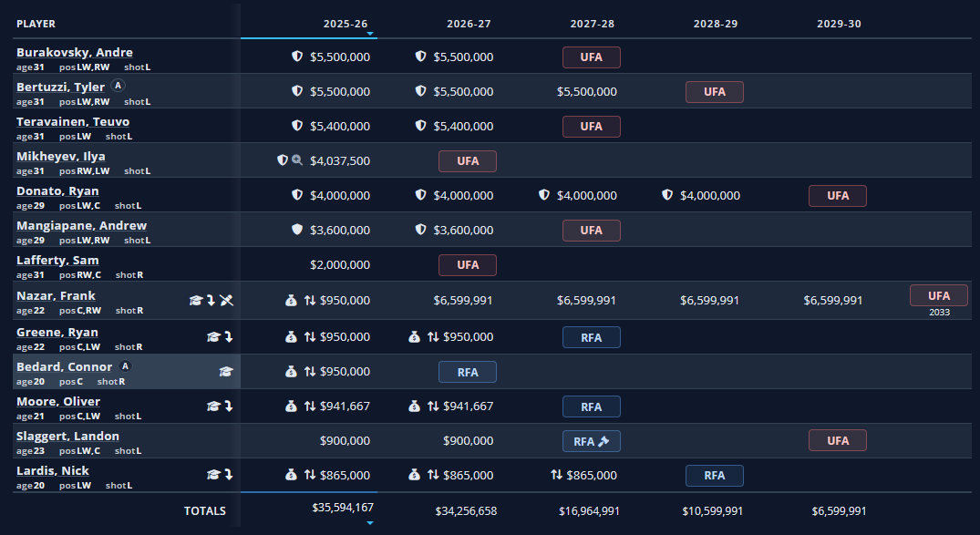The height and width of the screenshot is (535, 980).
Task: Select the 2025-26 season column header
Action: coord(345,24)
